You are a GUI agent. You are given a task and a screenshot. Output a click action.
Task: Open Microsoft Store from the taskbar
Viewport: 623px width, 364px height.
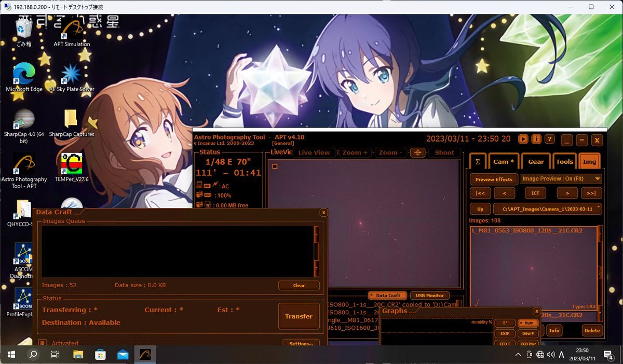[x=100, y=355]
